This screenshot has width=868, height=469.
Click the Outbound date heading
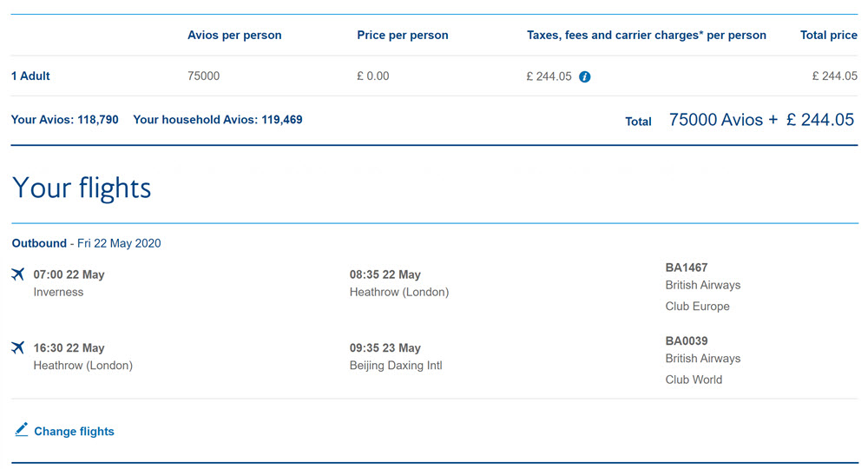pyautogui.click(x=86, y=243)
